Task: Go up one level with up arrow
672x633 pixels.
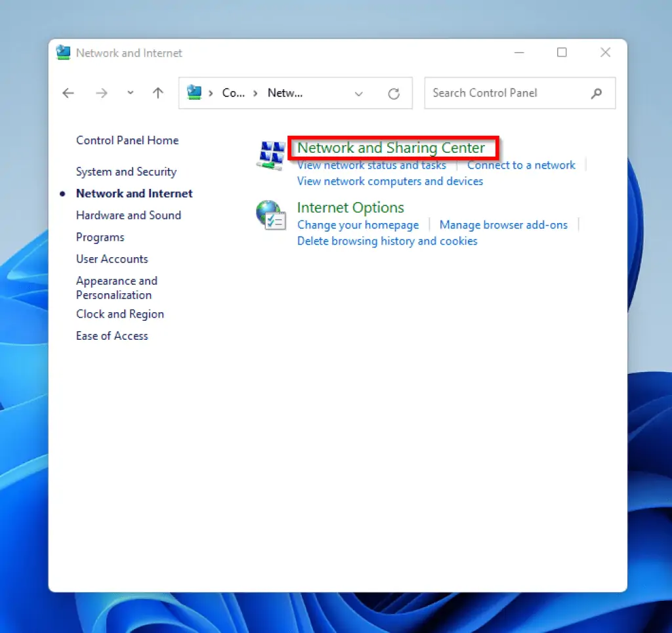Action: point(157,93)
